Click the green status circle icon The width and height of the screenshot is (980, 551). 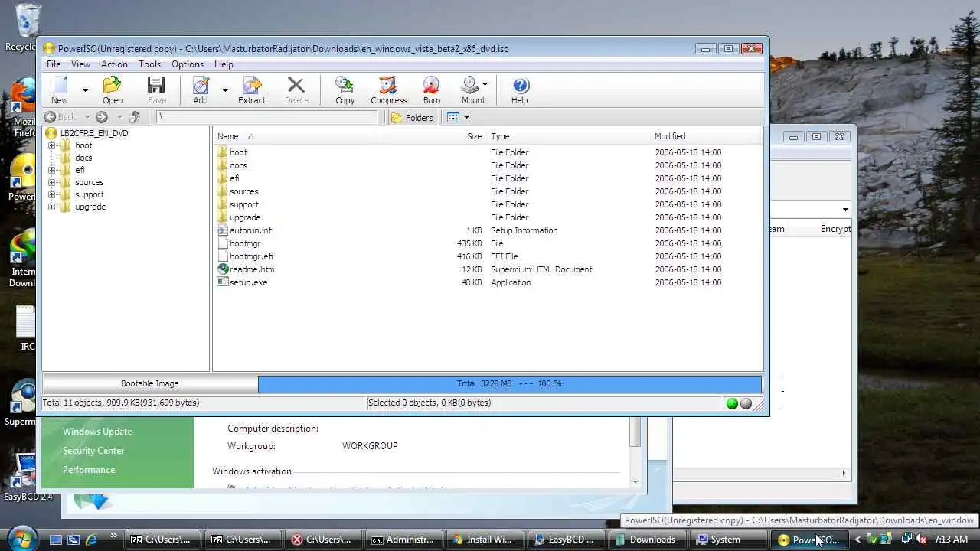tap(732, 403)
